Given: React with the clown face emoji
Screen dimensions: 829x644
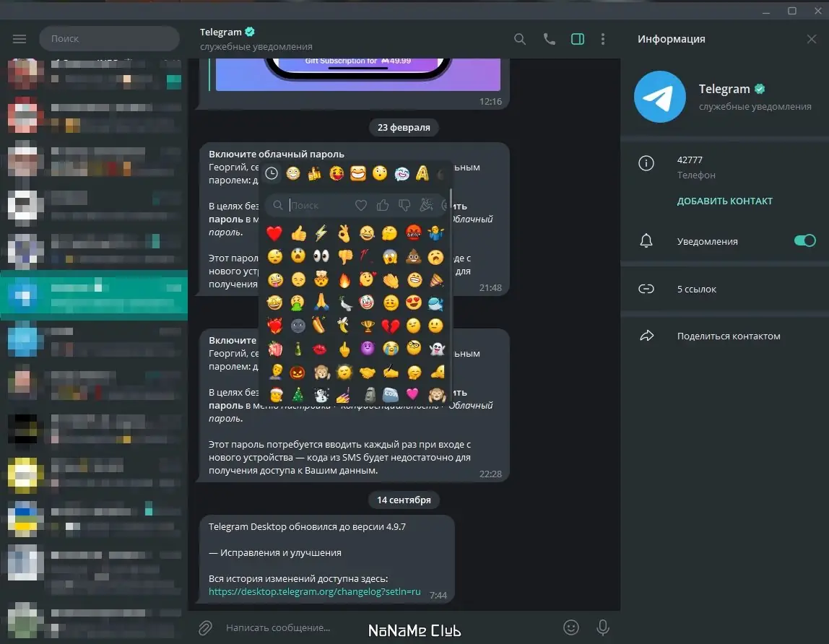Looking at the screenshot, I should point(367,303).
